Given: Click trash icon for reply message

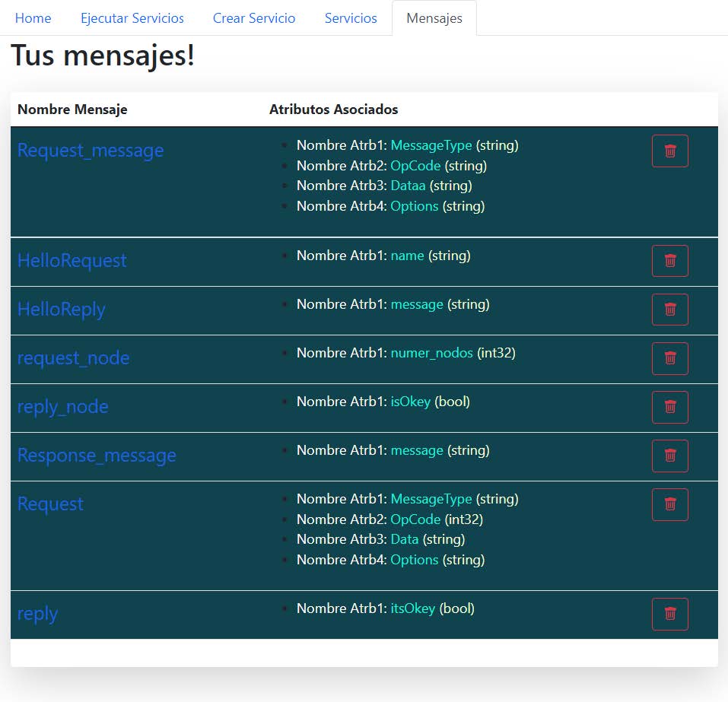Looking at the screenshot, I should pos(669,615).
